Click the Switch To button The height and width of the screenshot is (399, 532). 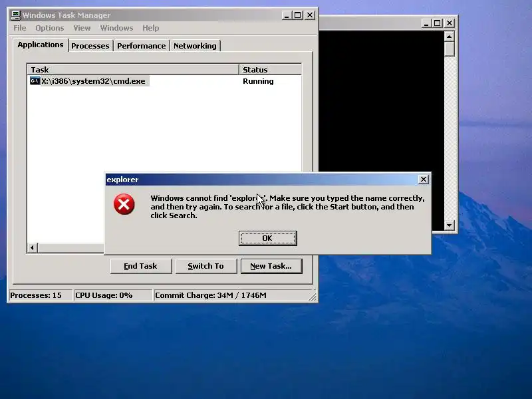(x=206, y=266)
